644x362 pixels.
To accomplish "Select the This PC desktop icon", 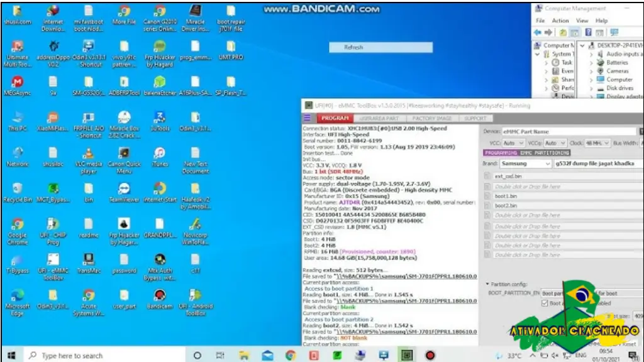I will [x=17, y=121].
